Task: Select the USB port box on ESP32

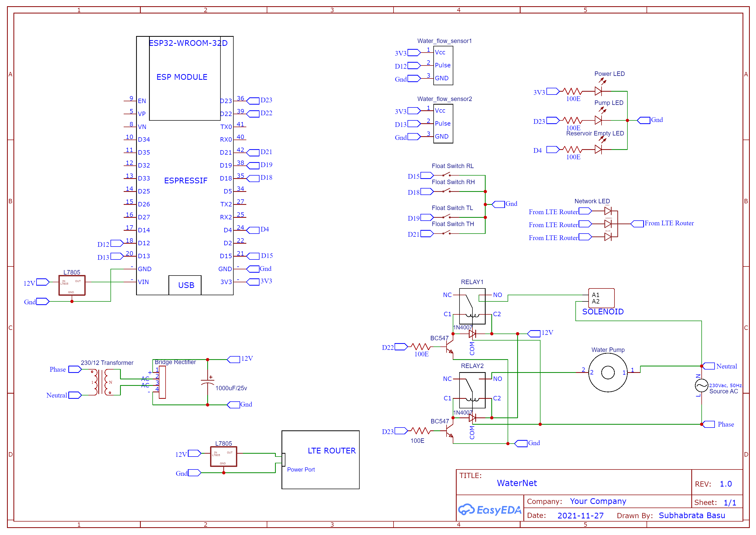Action: pyautogui.click(x=185, y=285)
